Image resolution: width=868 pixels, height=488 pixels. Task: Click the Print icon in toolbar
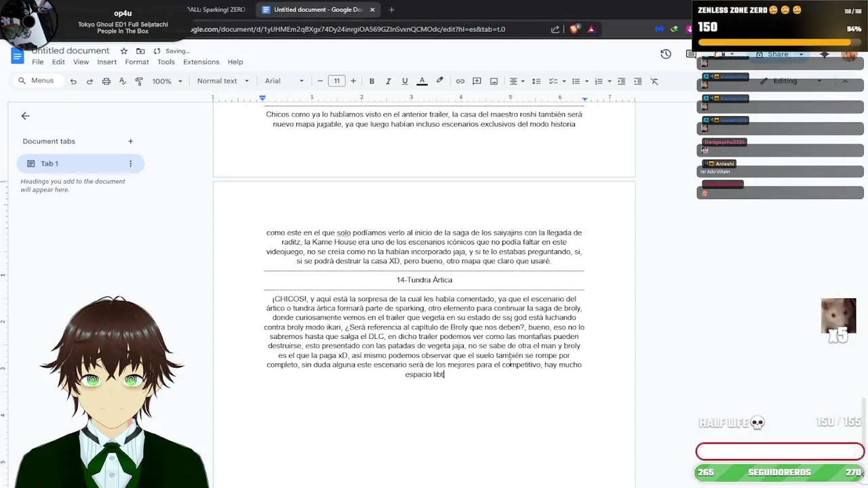click(x=106, y=81)
